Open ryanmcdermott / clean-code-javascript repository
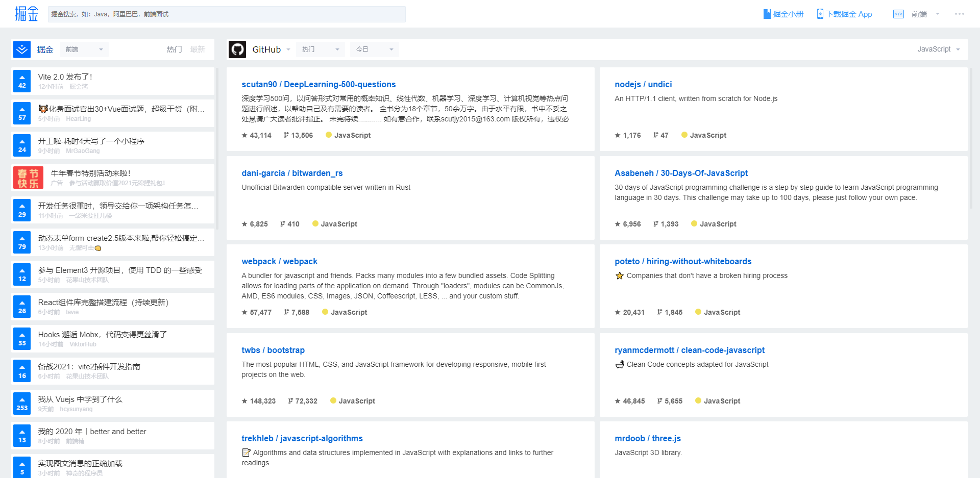Image resolution: width=980 pixels, height=478 pixels. point(690,350)
